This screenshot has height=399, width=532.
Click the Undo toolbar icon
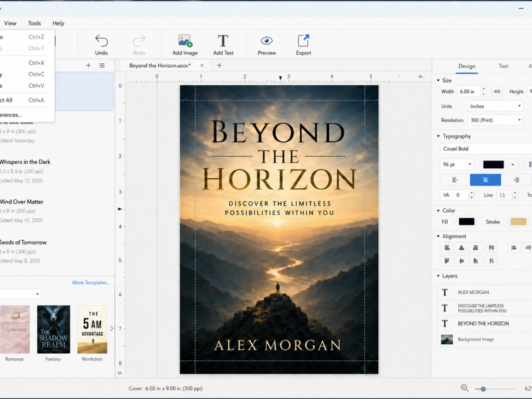[x=101, y=41]
